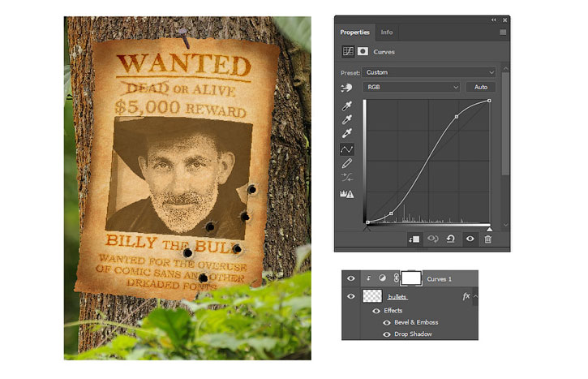
Task: Open the Preset dropdown showing Custom
Action: 429,72
